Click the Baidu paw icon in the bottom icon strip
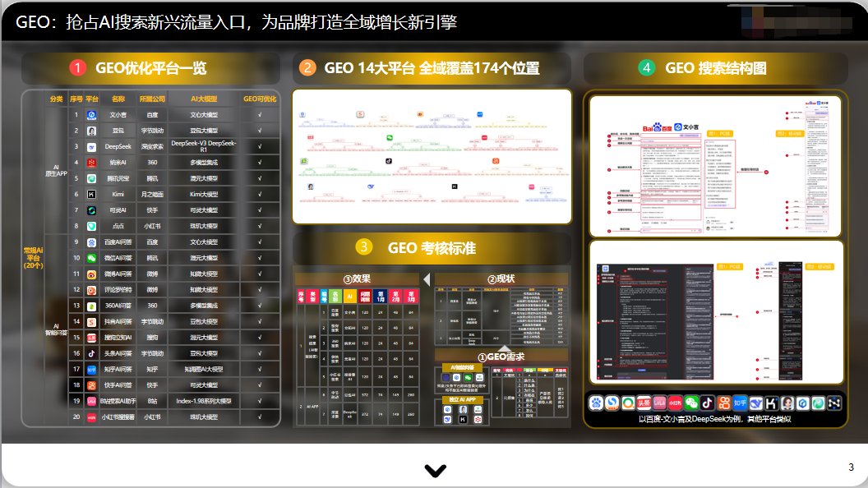 point(596,403)
